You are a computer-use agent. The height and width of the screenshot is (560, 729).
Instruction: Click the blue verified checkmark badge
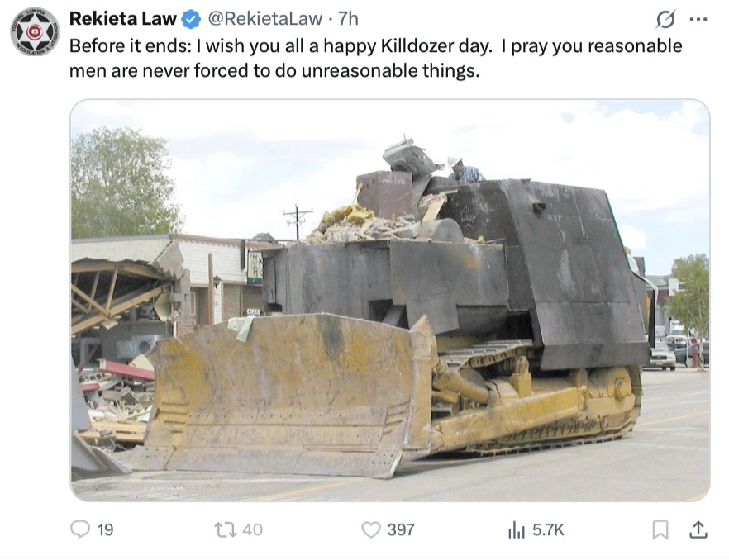191,19
